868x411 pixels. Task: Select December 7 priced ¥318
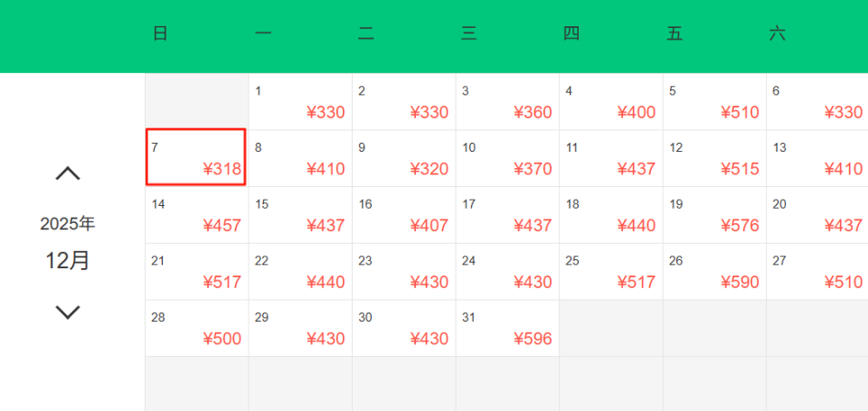tap(196, 158)
